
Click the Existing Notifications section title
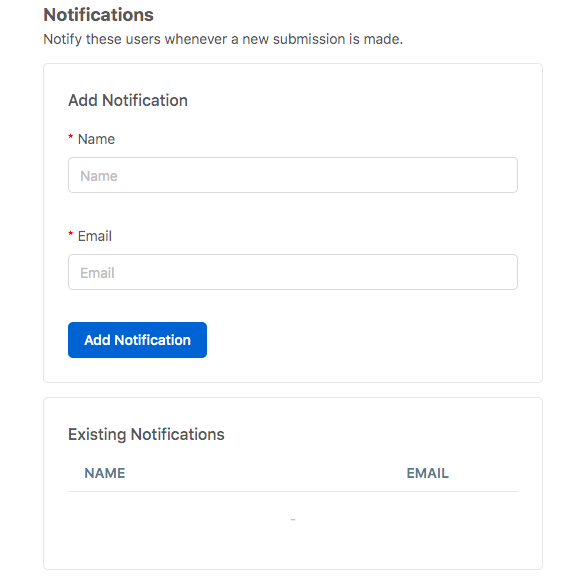pyautogui.click(x=146, y=434)
